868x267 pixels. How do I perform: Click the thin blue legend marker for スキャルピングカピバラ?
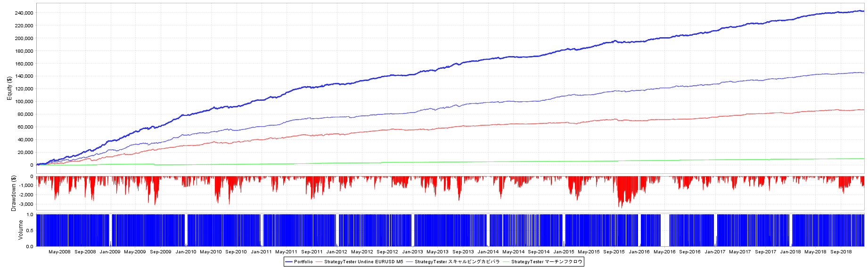coord(409,262)
